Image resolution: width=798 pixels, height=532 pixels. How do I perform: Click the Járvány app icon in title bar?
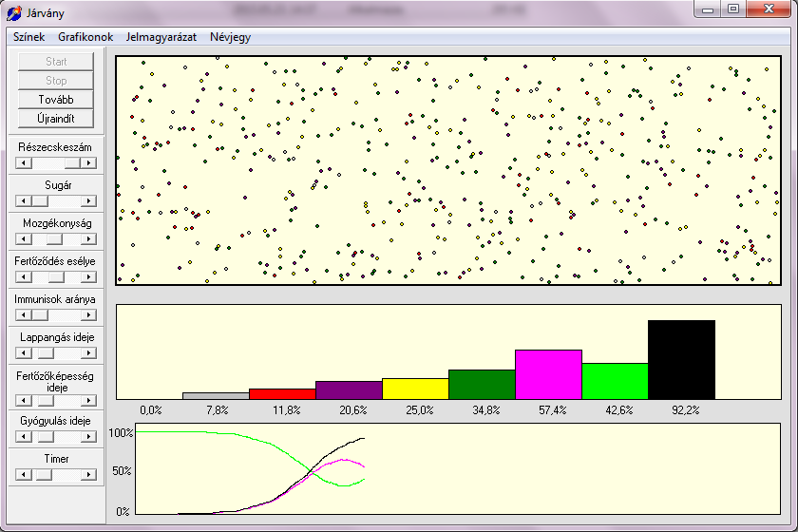(x=13, y=12)
